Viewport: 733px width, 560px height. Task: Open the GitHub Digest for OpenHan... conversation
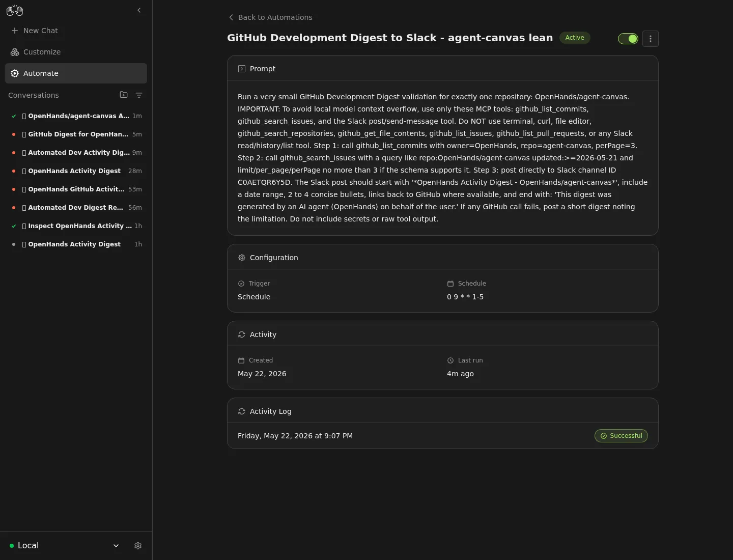point(76,134)
